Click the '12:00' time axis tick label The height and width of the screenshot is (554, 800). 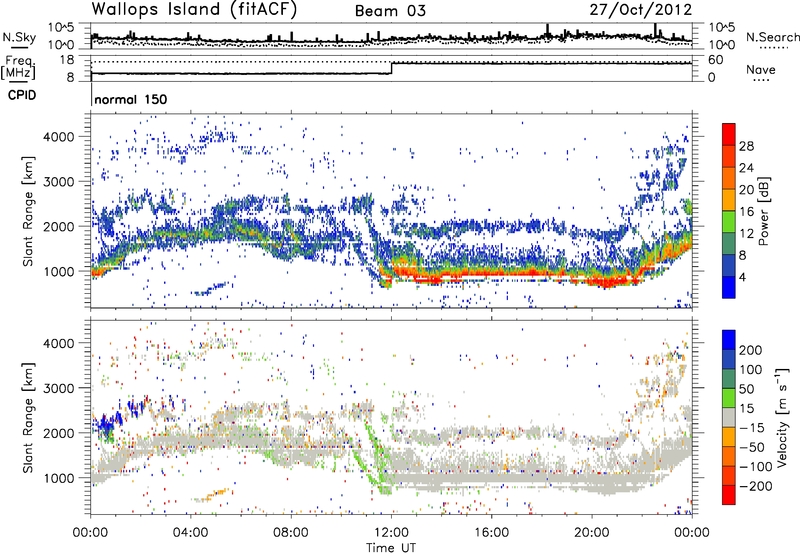pos(391,533)
